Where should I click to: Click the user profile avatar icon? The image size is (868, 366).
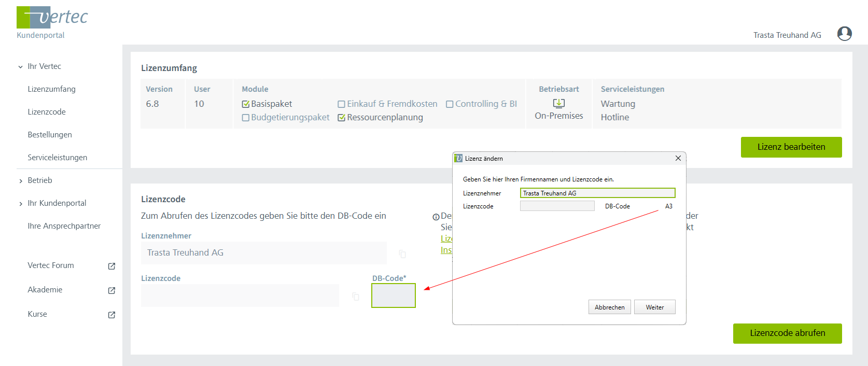pos(844,34)
